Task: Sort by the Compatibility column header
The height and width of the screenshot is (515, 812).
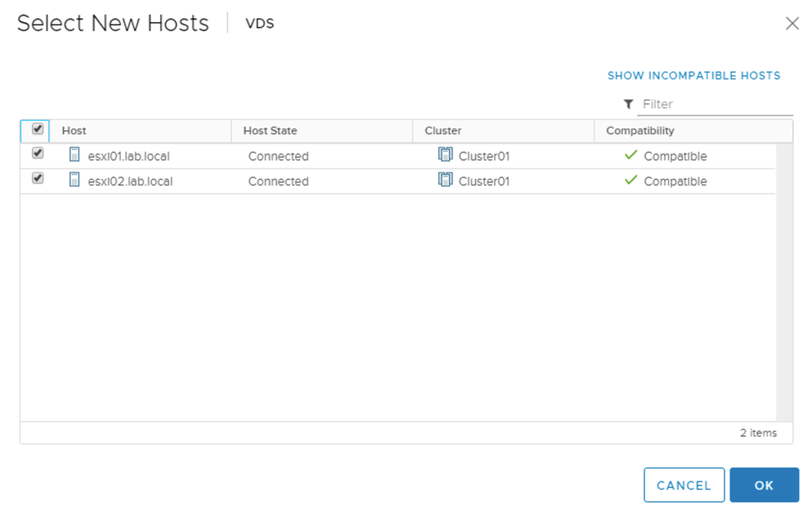Action: (x=640, y=130)
